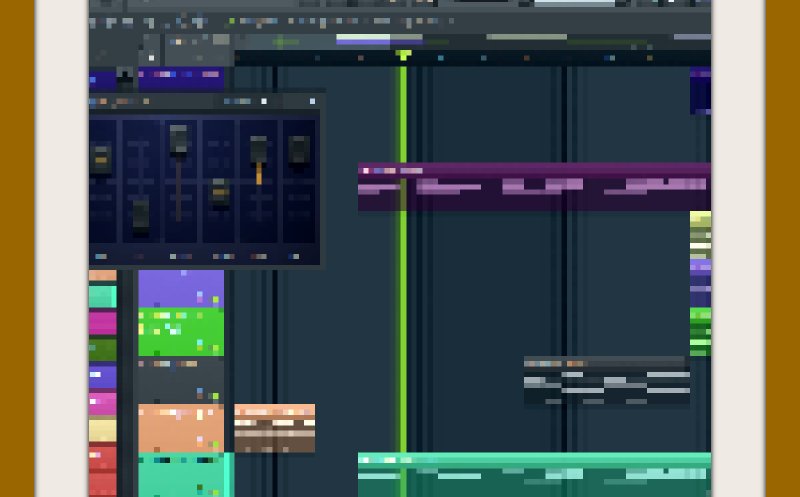800x497 pixels.
Task: Click the light highlighted segment in the top overview bar
Action: [x=363, y=37]
